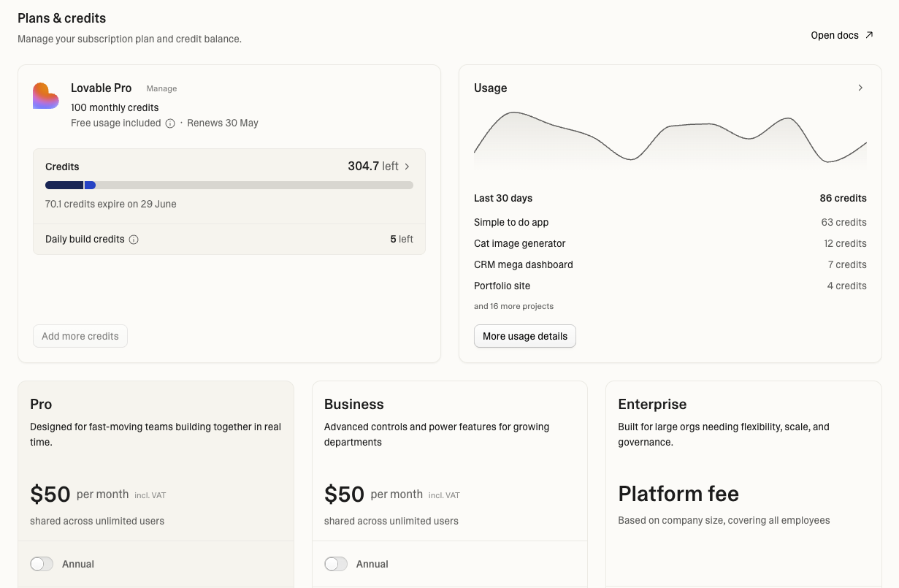Screen dimensions: 899x588
Task: Click the '86 credits' total value
Action: 843,198
